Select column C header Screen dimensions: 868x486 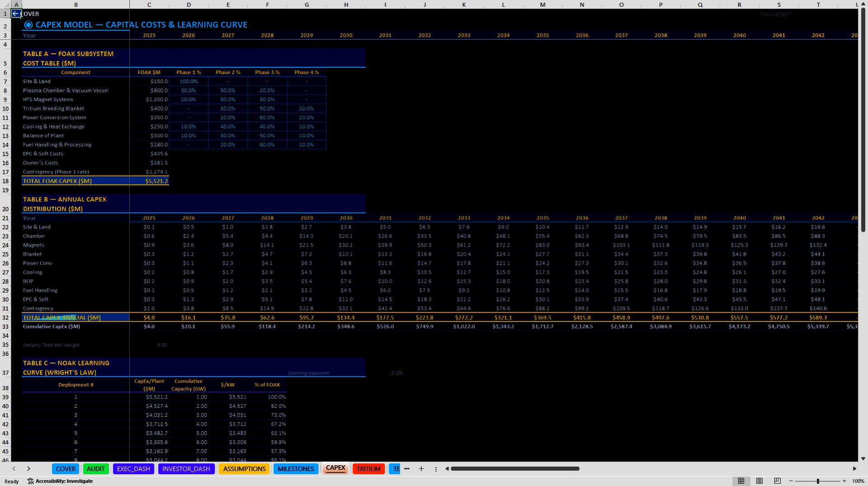pos(149,5)
